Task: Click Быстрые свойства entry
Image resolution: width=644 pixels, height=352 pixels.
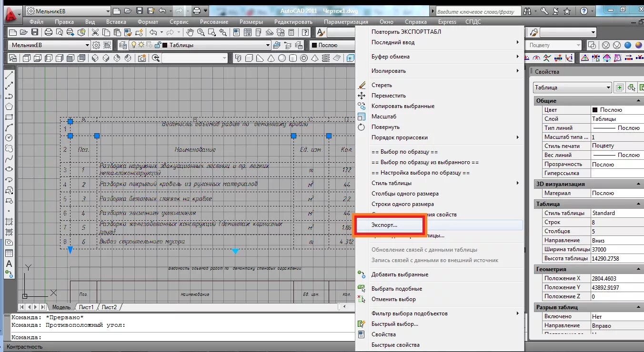Action: click(439, 345)
